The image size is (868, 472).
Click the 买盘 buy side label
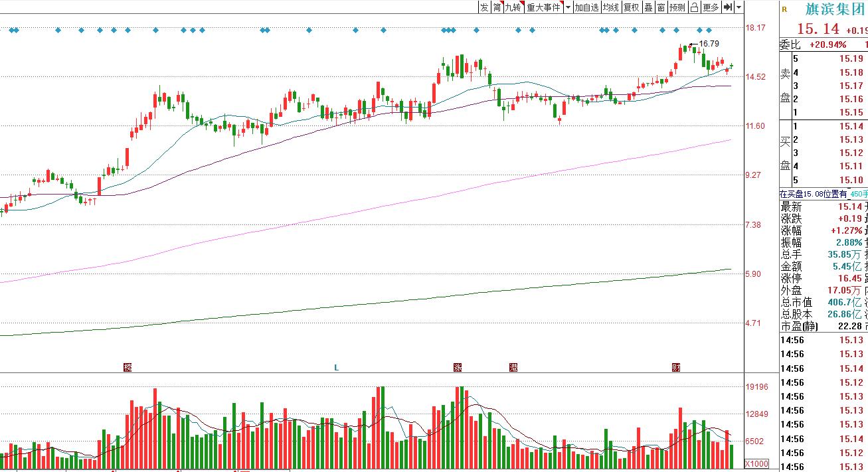[x=785, y=153]
